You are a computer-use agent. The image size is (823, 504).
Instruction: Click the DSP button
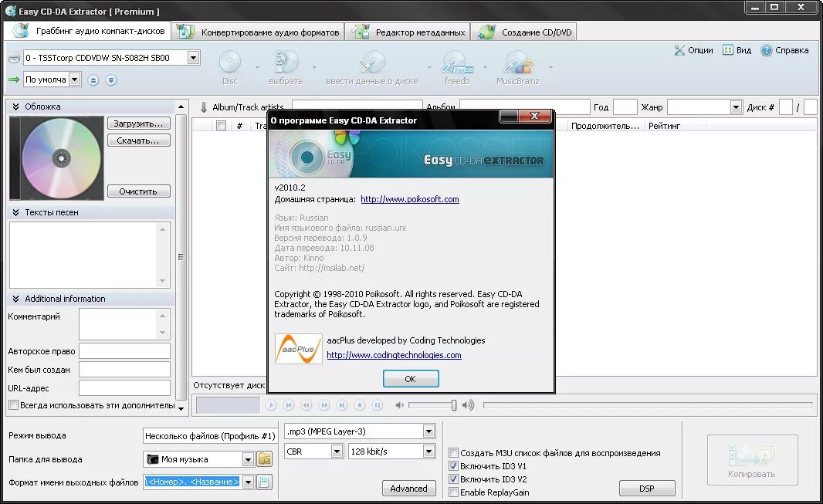pos(647,489)
